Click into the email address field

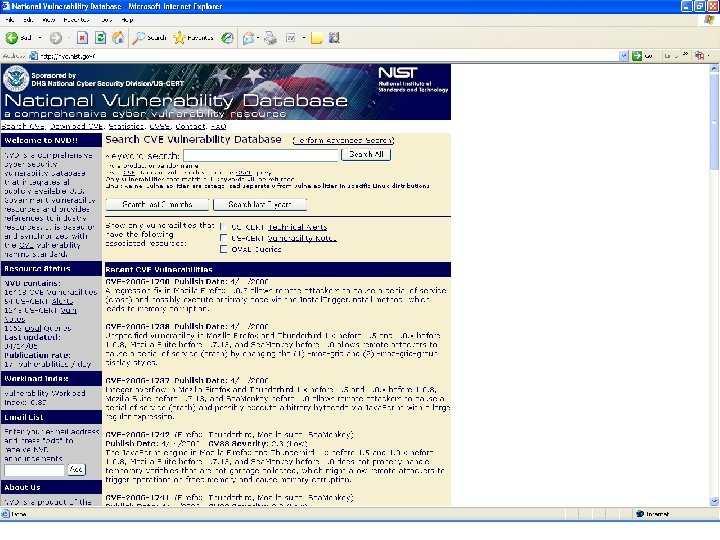click(34, 470)
